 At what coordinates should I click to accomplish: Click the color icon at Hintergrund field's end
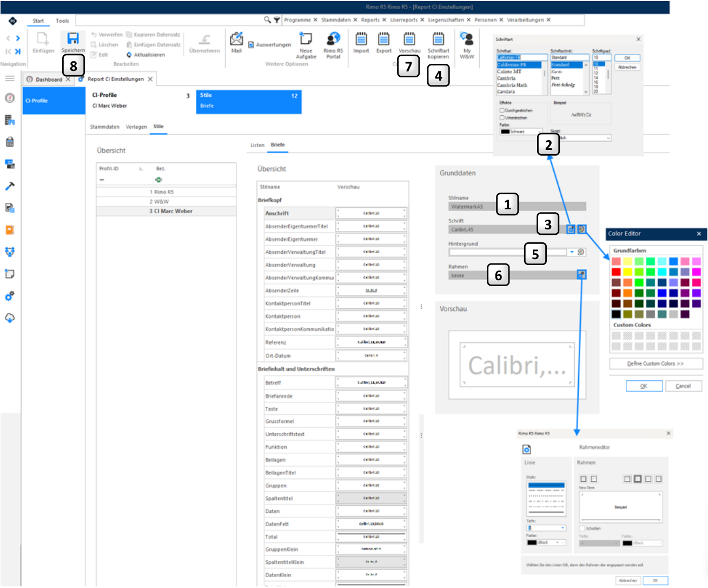(x=581, y=252)
